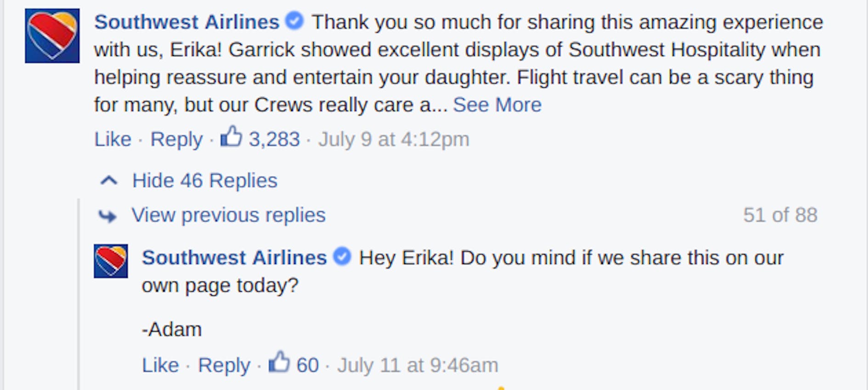Collapse replies using the upward chevron
The image size is (868, 390).
coord(109,181)
